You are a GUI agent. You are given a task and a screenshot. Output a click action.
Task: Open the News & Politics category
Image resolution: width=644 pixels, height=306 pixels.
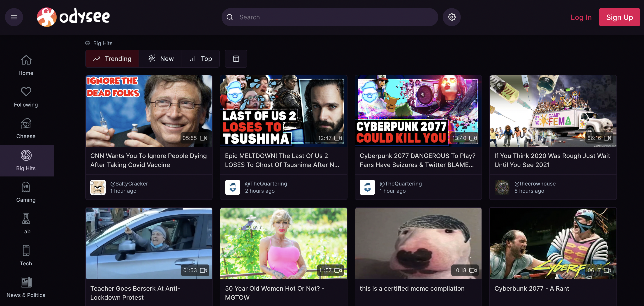click(26, 287)
